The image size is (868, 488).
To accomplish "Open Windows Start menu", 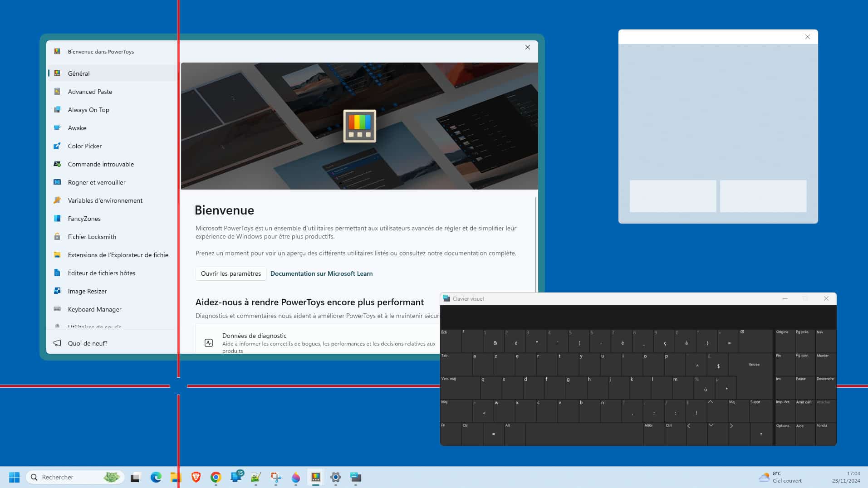I will (x=14, y=477).
